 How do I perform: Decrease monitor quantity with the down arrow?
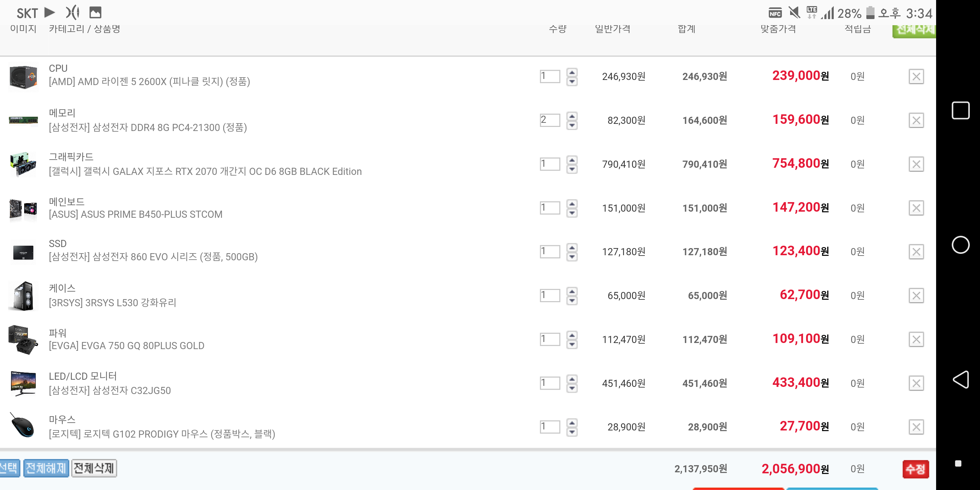[572, 388]
